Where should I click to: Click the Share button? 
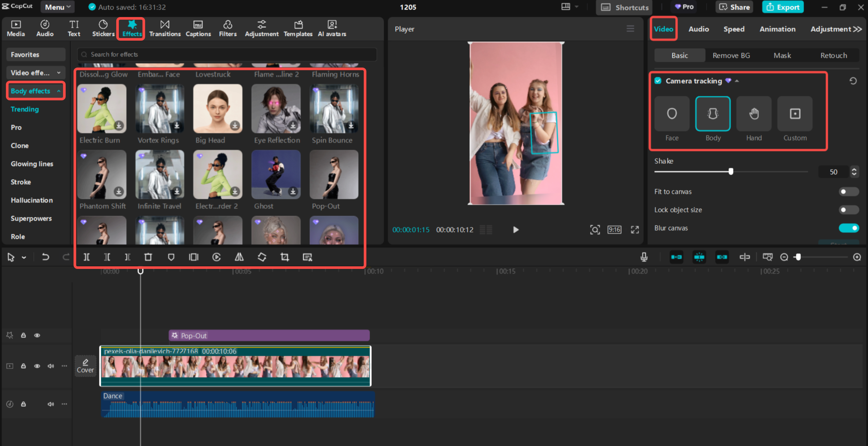734,7
